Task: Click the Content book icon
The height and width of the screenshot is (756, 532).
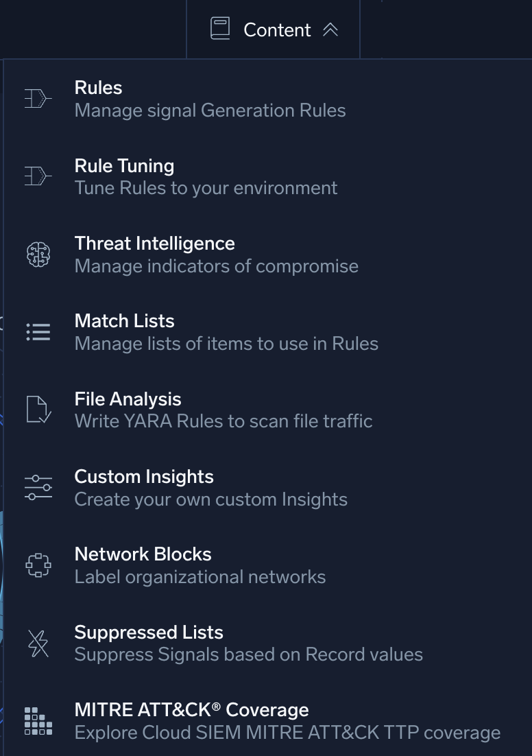Action: pos(220,29)
